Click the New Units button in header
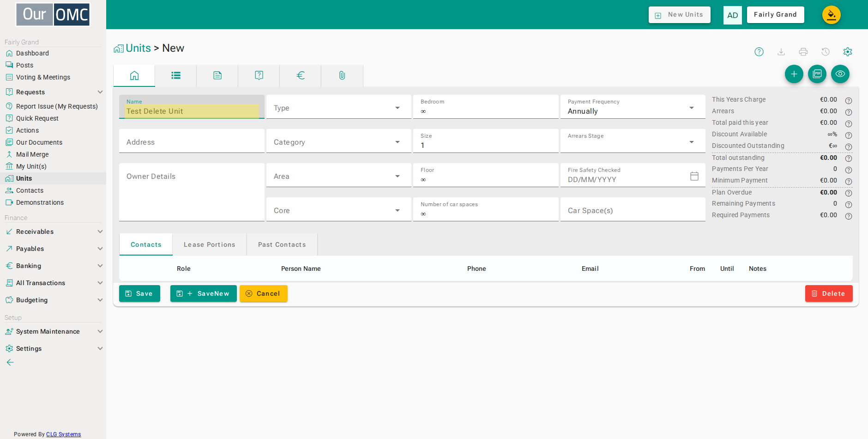 680,15
